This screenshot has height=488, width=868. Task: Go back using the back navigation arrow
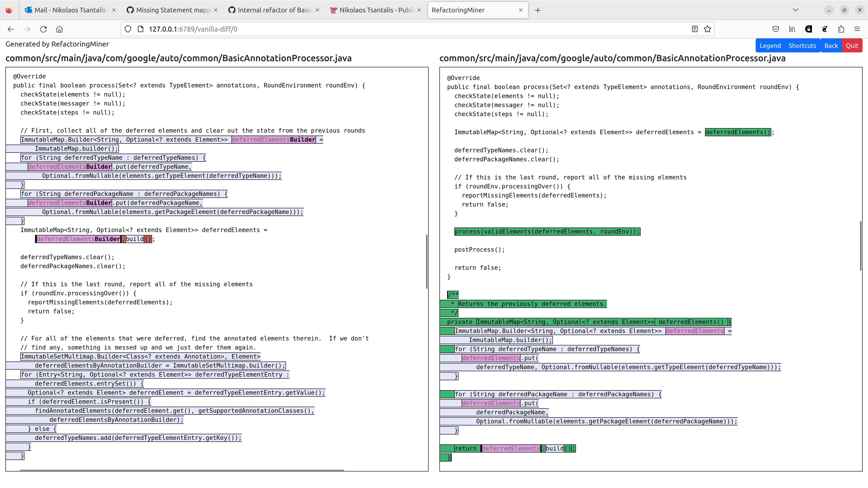click(11, 29)
